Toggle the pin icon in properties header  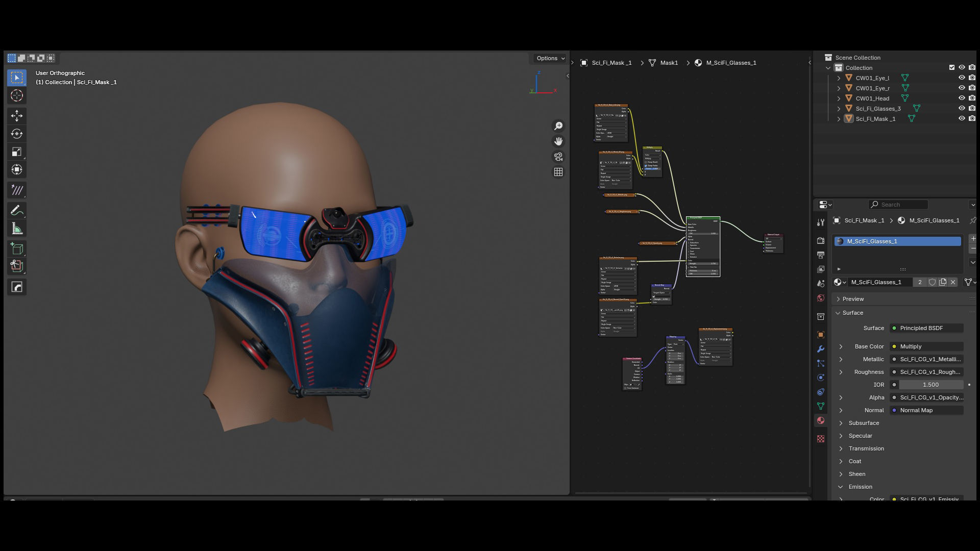pyautogui.click(x=972, y=220)
